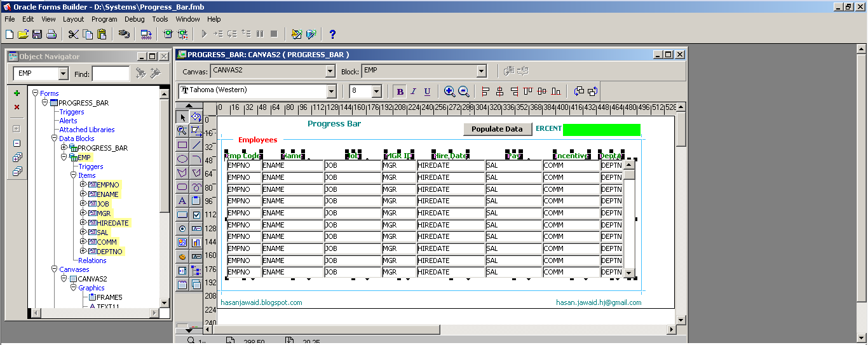Click the Compile Module icon
The image size is (868, 345).
(x=147, y=34)
